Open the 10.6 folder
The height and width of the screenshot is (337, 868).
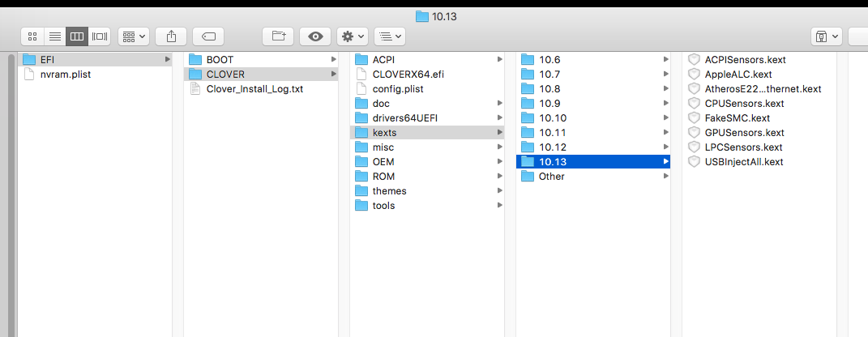click(x=593, y=59)
